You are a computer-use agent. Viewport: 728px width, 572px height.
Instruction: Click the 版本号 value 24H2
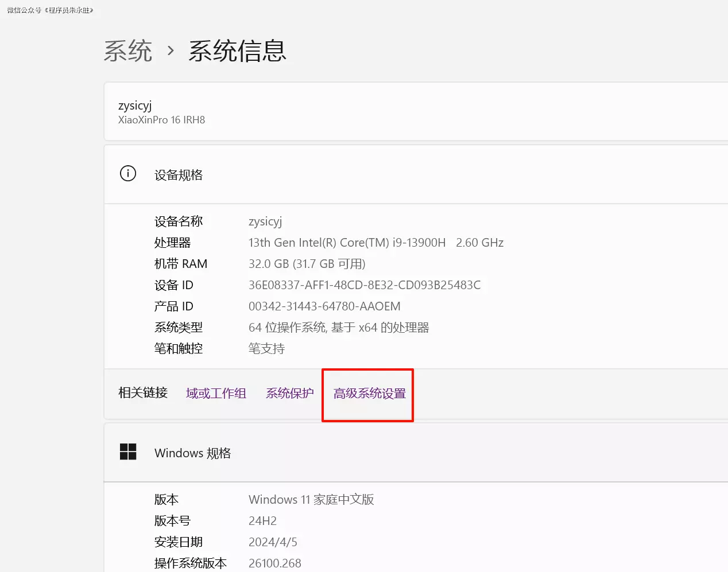coord(262,521)
